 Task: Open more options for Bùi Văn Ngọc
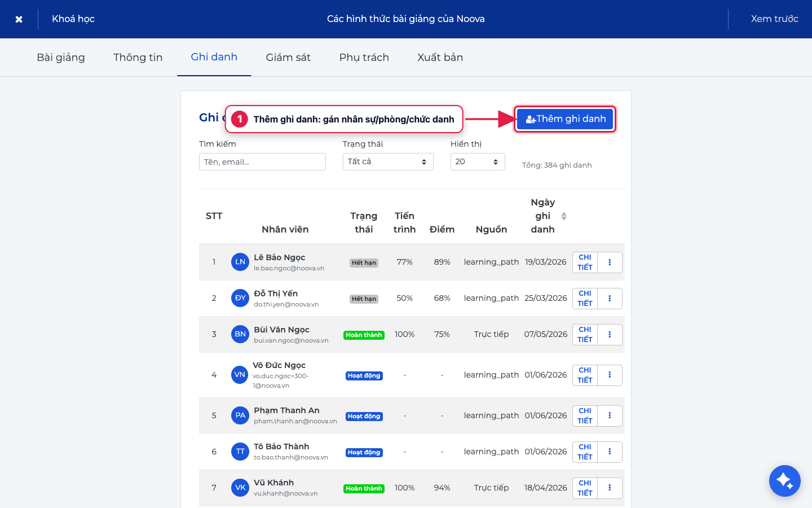point(610,335)
